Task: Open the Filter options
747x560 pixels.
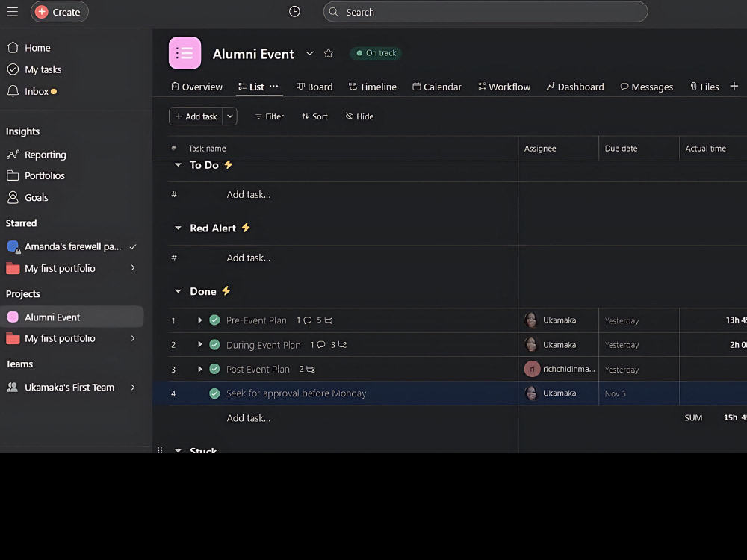Action: (269, 116)
